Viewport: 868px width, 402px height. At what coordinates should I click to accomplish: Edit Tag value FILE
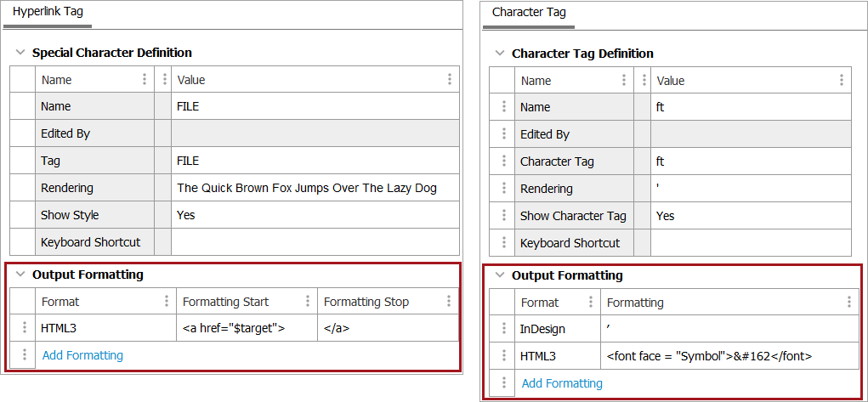tap(315, 161)
